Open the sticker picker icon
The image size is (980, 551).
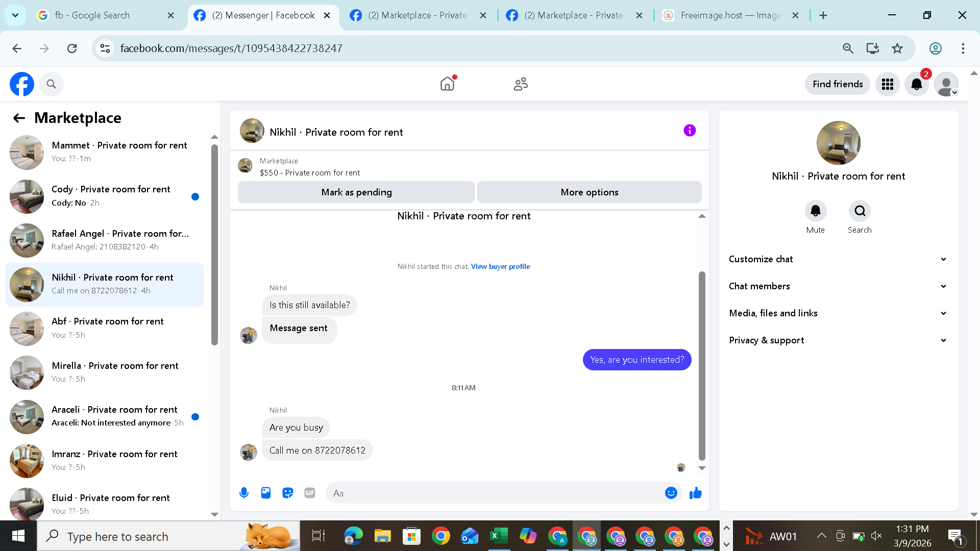pyautogui.click(x=288, y=493)
